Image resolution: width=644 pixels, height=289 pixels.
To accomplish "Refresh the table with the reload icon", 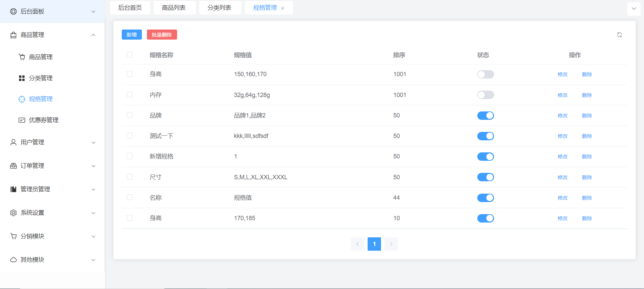I will pyautogui.click(x=620, y=35).
